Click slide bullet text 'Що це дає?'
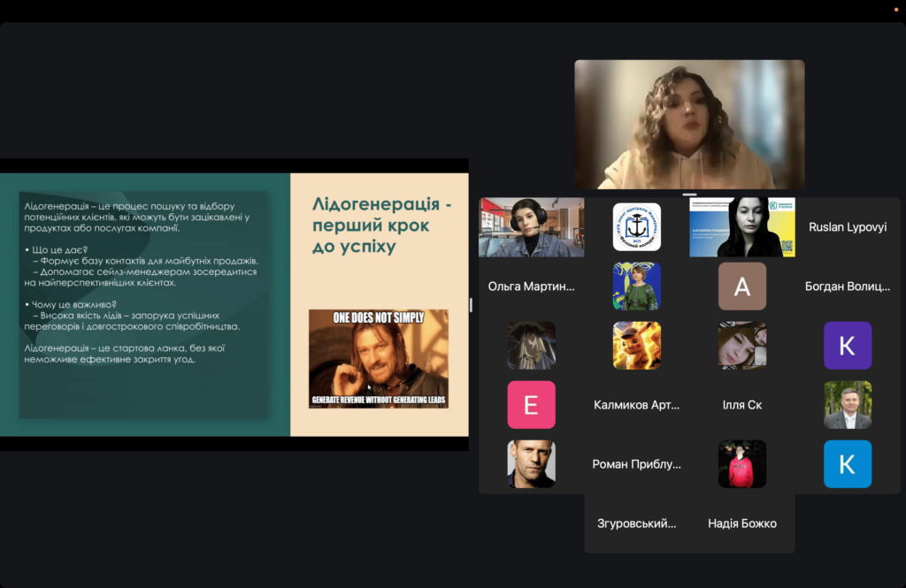The image size is (906, 588). [59, 249]
